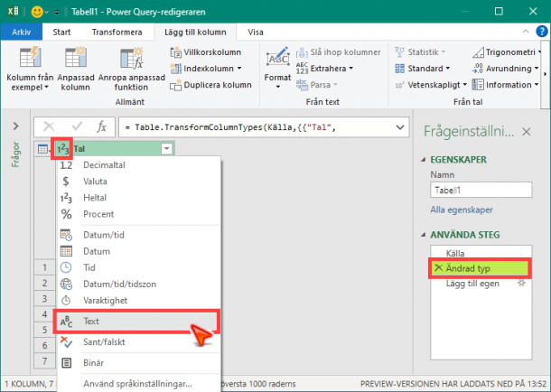This screenshot has width=551, height=392.
Task: Confirm the formula with the checkmark
Action: pyautogui.click(x=77, y=126)
